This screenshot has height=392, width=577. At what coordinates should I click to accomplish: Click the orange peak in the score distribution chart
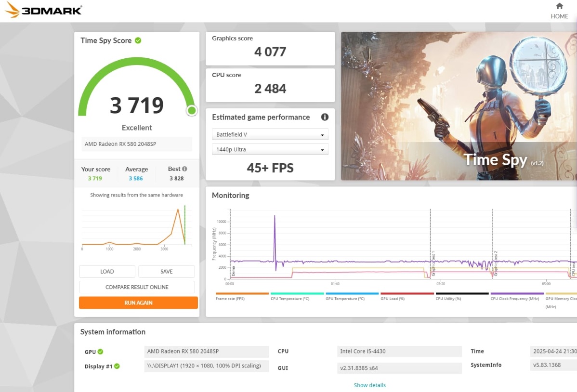point(178,210)
